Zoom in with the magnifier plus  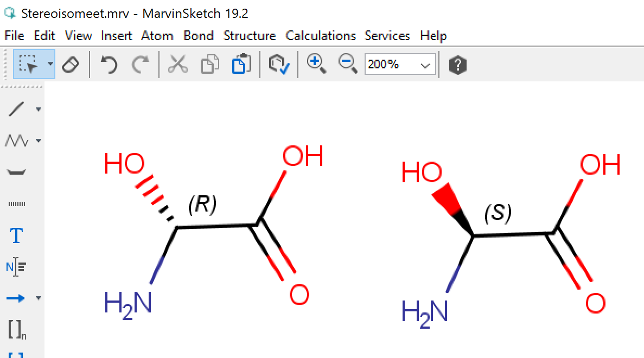316,64
